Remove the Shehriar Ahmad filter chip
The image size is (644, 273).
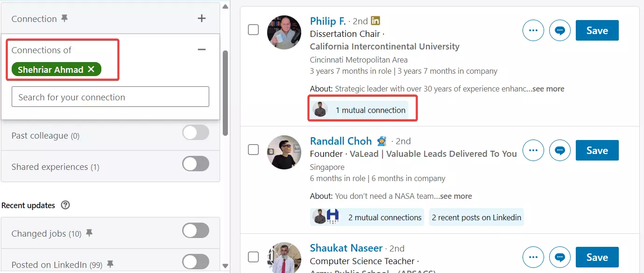tap(91, 69)
